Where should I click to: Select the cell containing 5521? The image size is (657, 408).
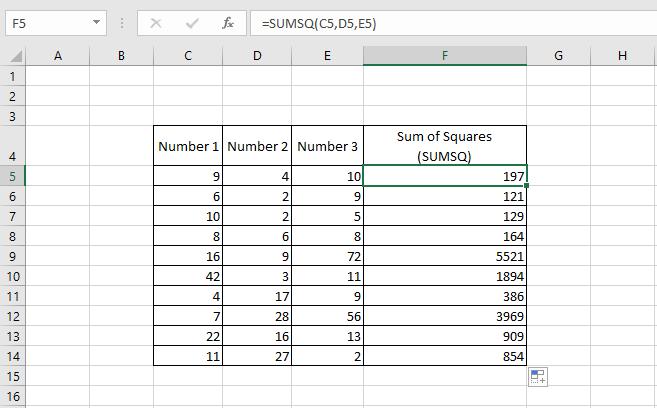[445, 256]
